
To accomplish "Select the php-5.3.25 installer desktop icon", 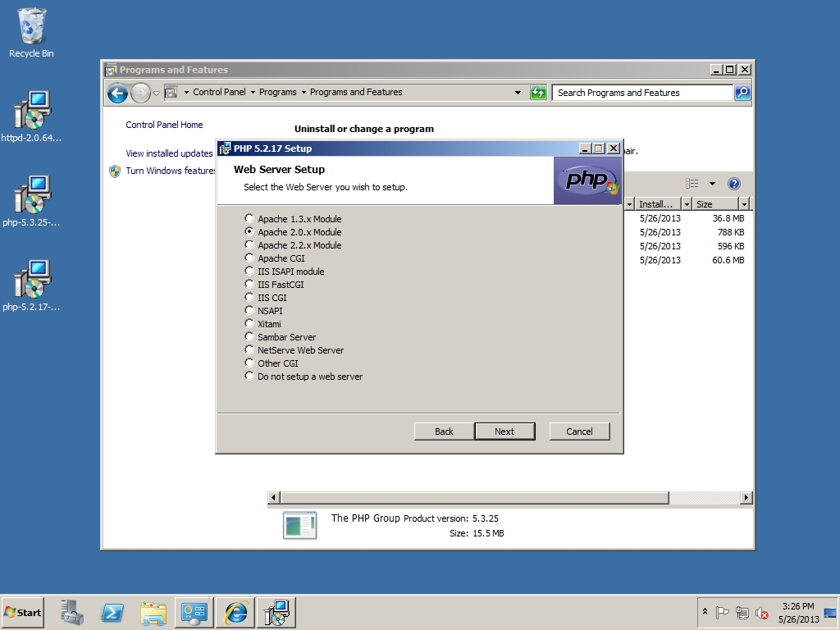I will (31, 201).
